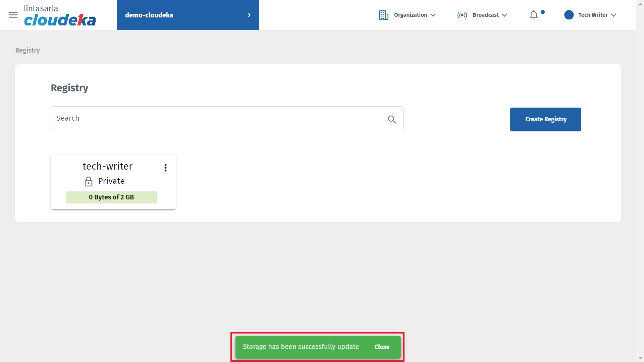This screenshot has width=644, height=362.
Task: Click the registry Search input field
Action: click(x=218, y=118)
